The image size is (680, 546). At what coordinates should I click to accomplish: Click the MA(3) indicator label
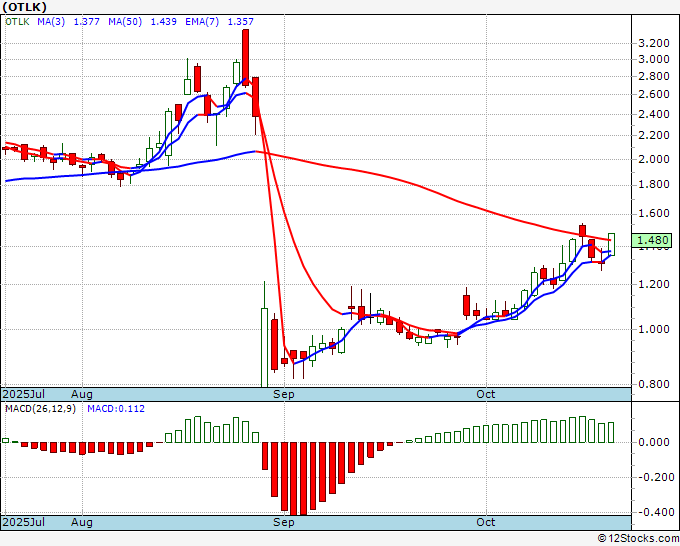(x=51, y=21)
